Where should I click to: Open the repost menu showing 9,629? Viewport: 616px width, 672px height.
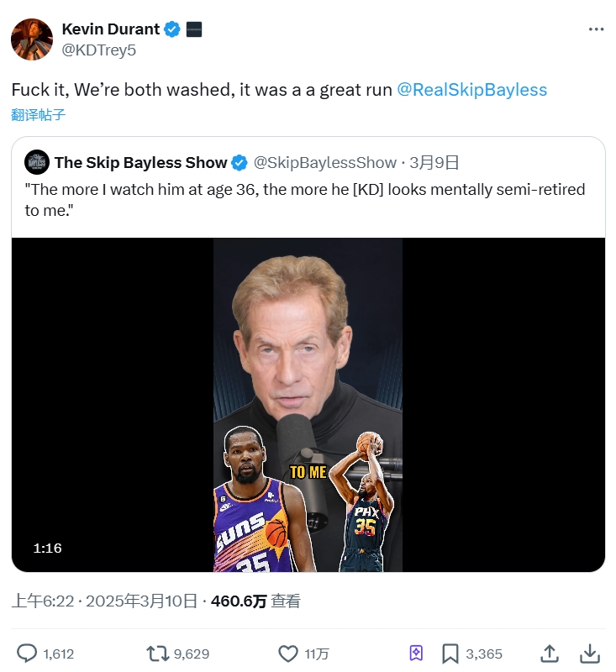point(157,654)
